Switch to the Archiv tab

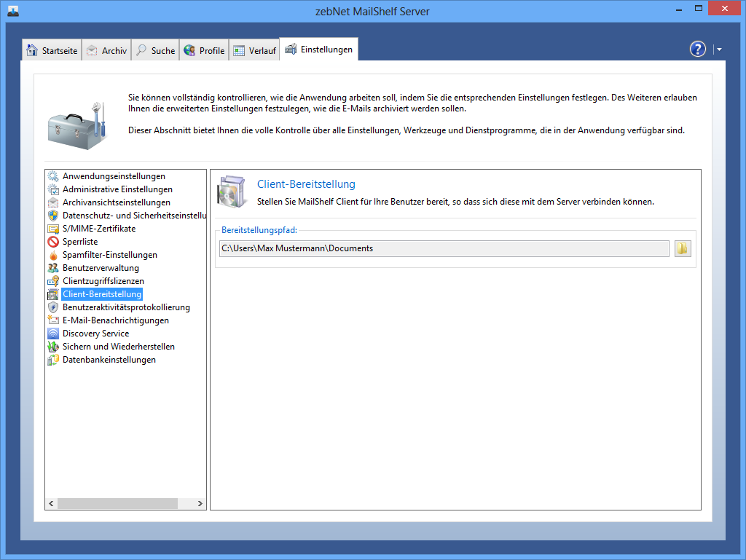coord(106,50)
